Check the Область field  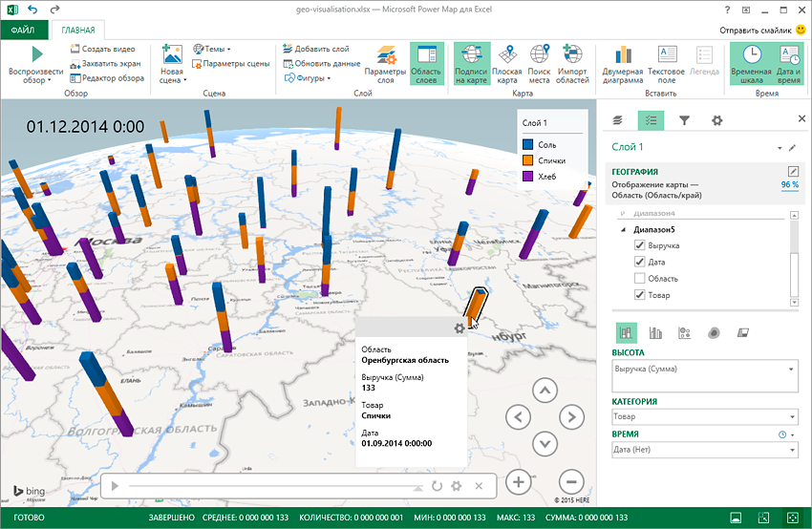coord(639,279)
